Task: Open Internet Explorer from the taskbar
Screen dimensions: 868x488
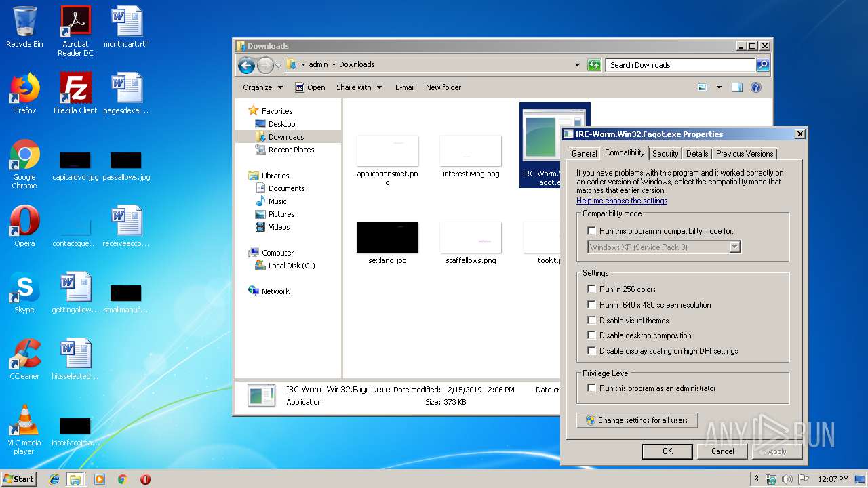Action: [x=54, y=479]
